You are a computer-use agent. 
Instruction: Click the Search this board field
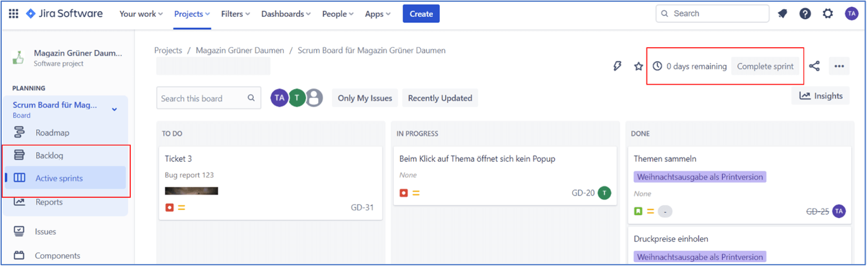[x=203, y=98]
